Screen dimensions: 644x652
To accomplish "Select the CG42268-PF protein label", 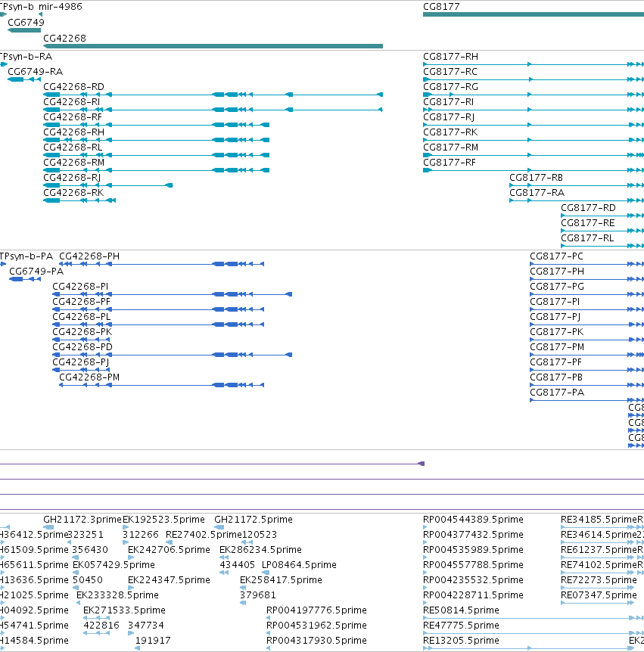I will (x=81, y=302).
